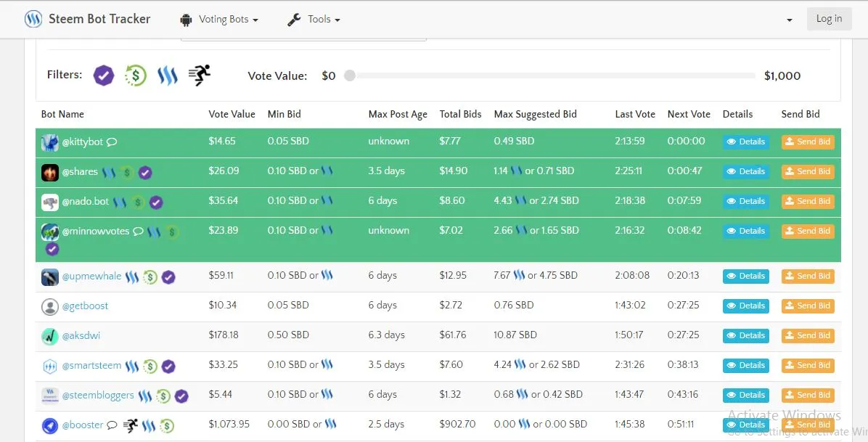Image resolution: width=868 pixels, height=442 pixels.
Task: Click Details button for @steembloggers
Action: click(745, 396)
